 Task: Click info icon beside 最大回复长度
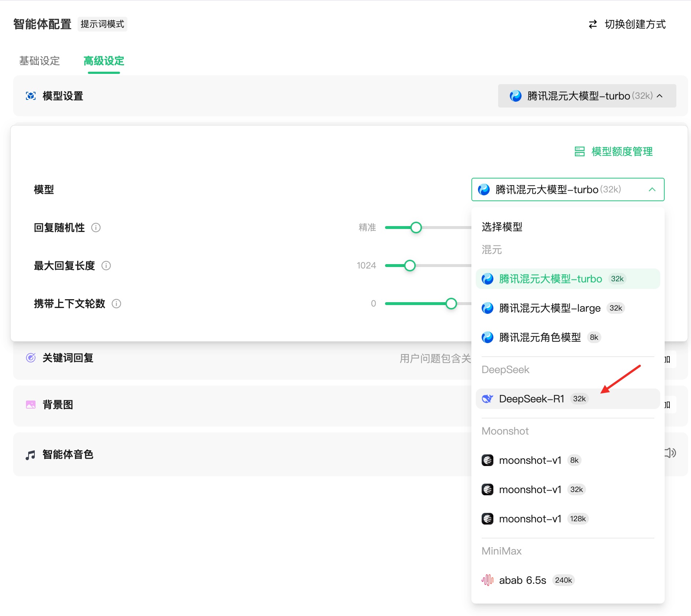[106, 266]
